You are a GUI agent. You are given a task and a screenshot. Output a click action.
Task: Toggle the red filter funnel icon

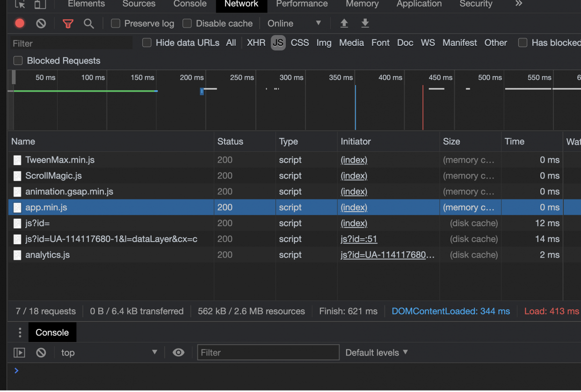[68, 23]
